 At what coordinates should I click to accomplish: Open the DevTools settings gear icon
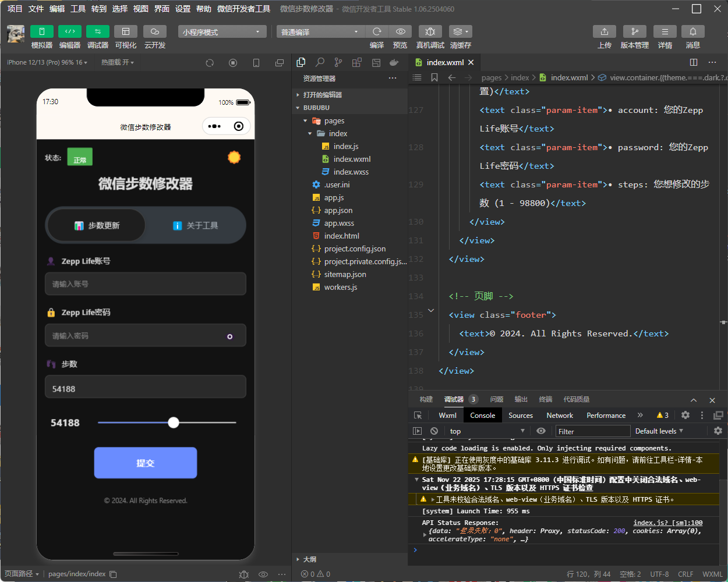coord(685,415)
